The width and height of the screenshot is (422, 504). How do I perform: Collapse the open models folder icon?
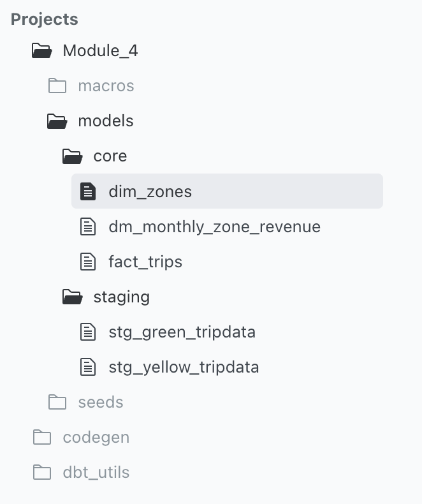[57, 121]
